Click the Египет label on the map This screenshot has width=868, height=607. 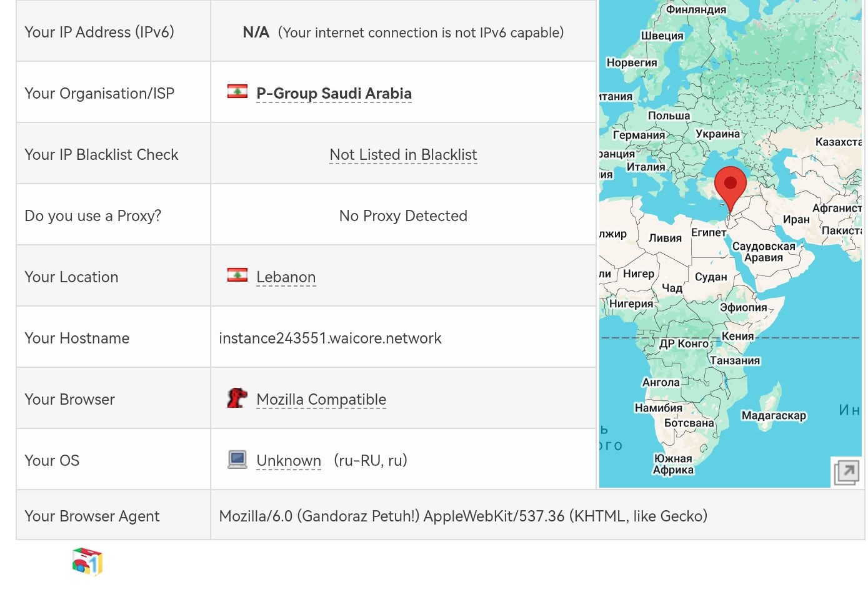point(709,232)
